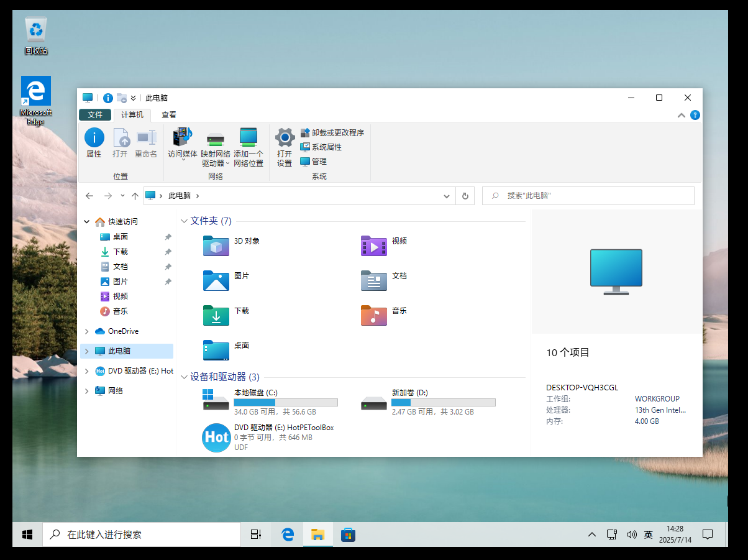Select the DVD drive (E:) HotPEToolBox
This screenshot has width=748, height=560.
283,428
